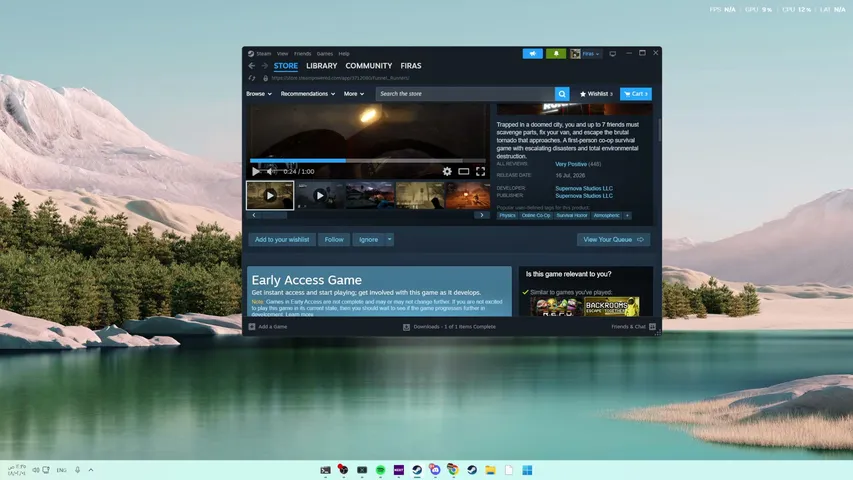
Task: Click the magnifier search button
Action: coord(562,94)
